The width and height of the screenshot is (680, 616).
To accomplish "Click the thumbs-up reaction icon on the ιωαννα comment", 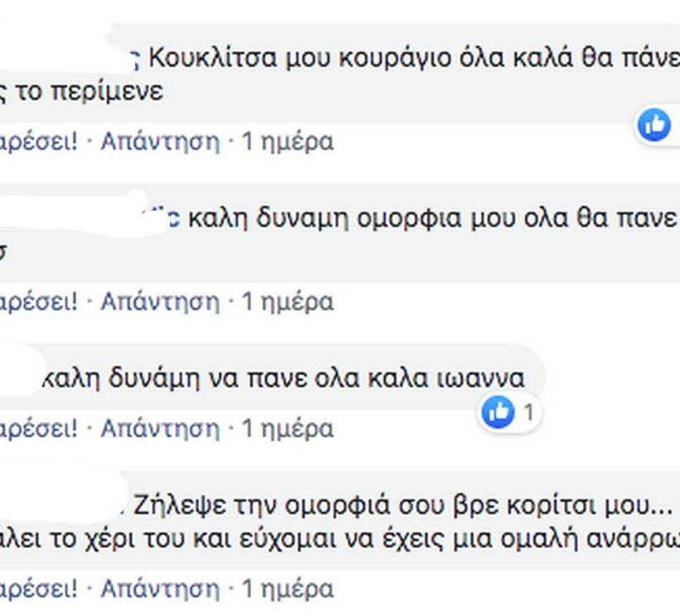I will (x=498, y=411).
